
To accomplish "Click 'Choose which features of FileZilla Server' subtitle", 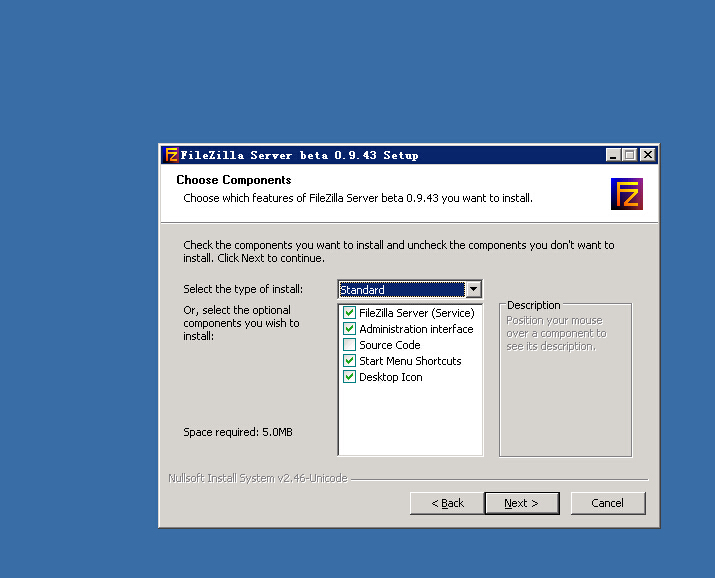I will tap(358, 198).
